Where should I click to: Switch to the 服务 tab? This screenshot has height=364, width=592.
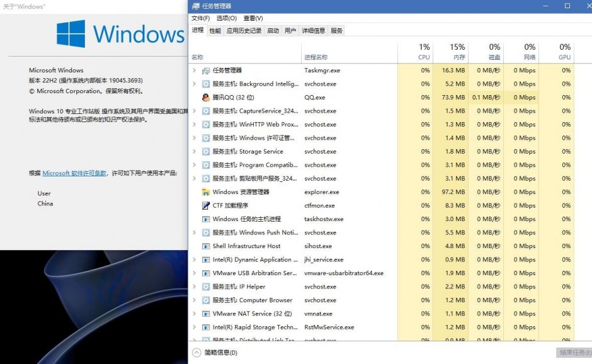pos(336,31)
